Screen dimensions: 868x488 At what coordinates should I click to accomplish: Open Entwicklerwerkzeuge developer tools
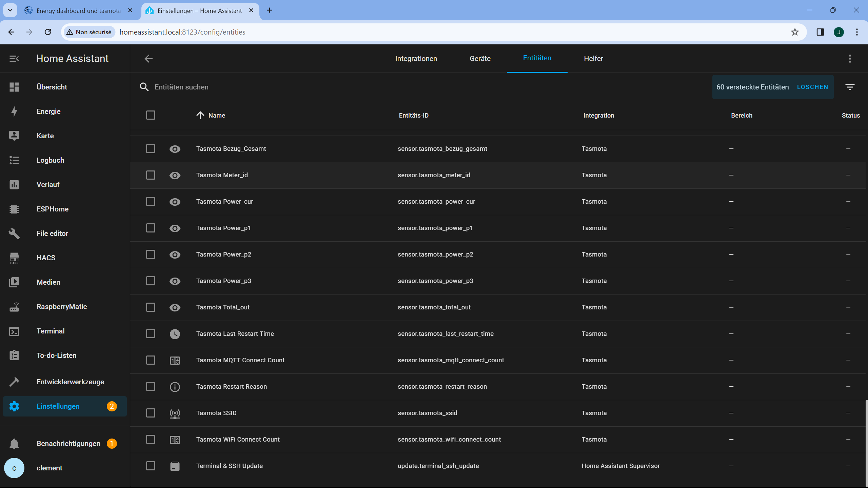(x=65, y=382)
